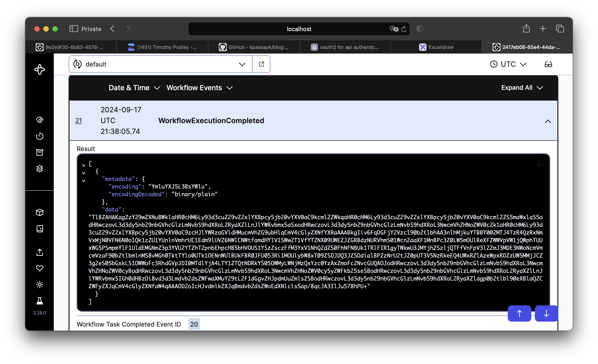Screen dimensions: 598x364
Task: Open the Expand All dropdown
Action: pos(522,88)
